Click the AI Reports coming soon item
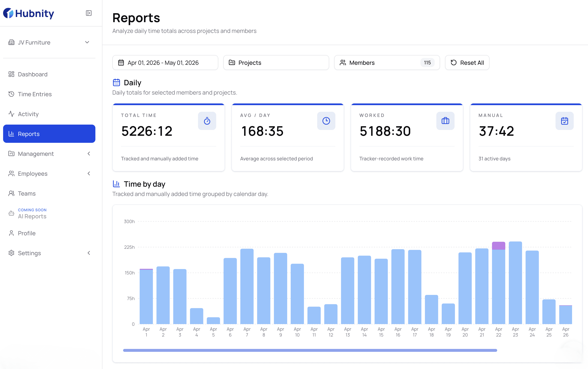Image resolution: width=588 pixels, height=369 pixels. 49,214
